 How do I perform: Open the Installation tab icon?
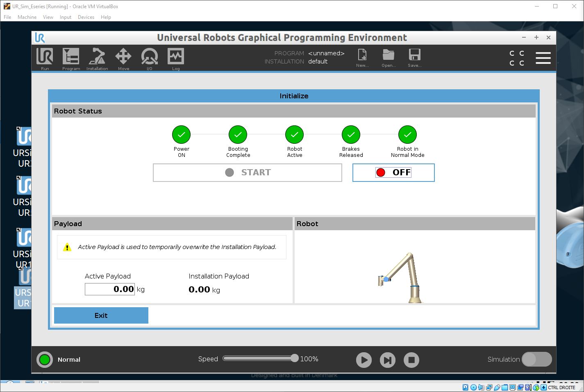tap(97, 57)
